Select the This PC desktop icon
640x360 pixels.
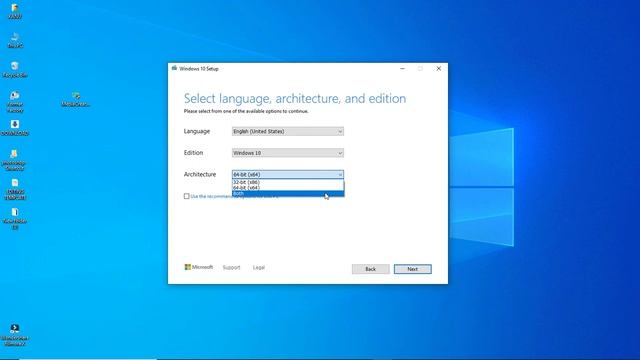(15, 40)
